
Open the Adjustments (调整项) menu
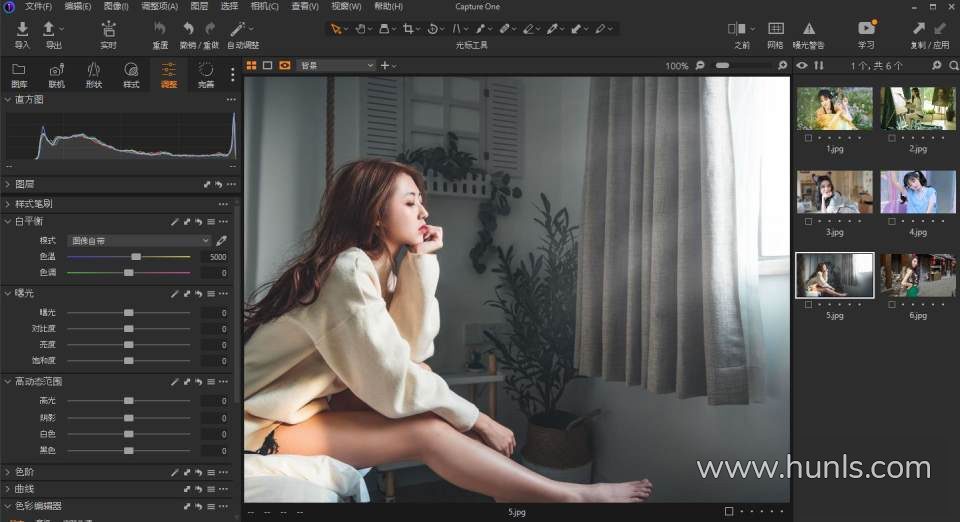tap(159, 6)
